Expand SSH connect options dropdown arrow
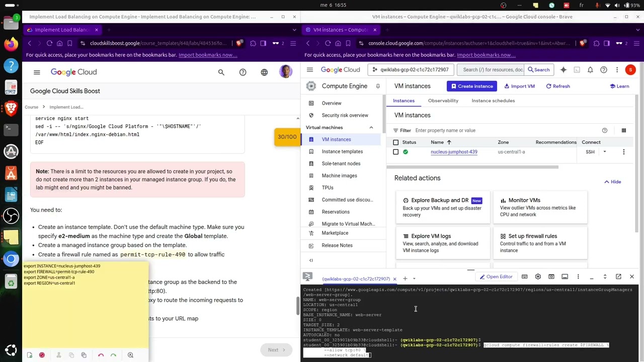The width and height of the screenshot is (644, 362). click(x=605, y=152)
